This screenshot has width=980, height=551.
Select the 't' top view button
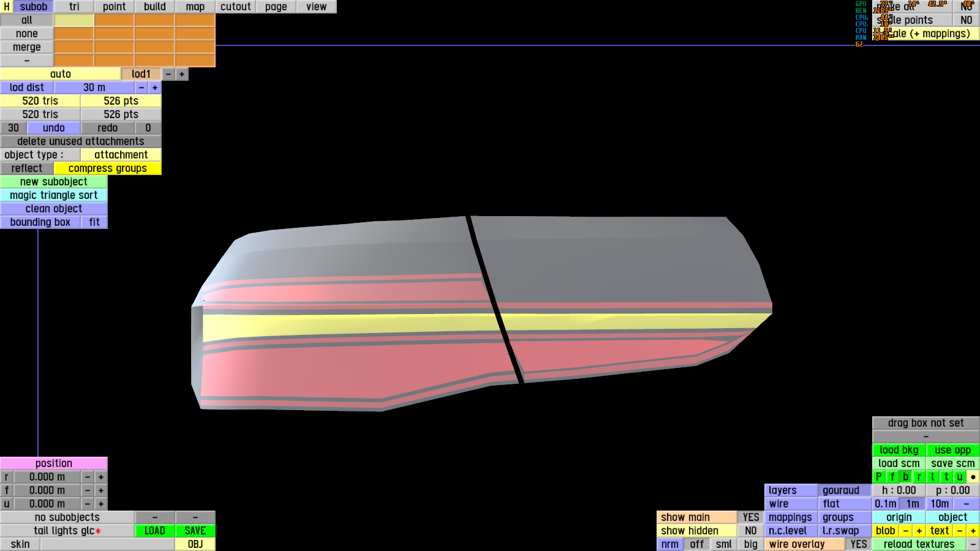point(946,477)
